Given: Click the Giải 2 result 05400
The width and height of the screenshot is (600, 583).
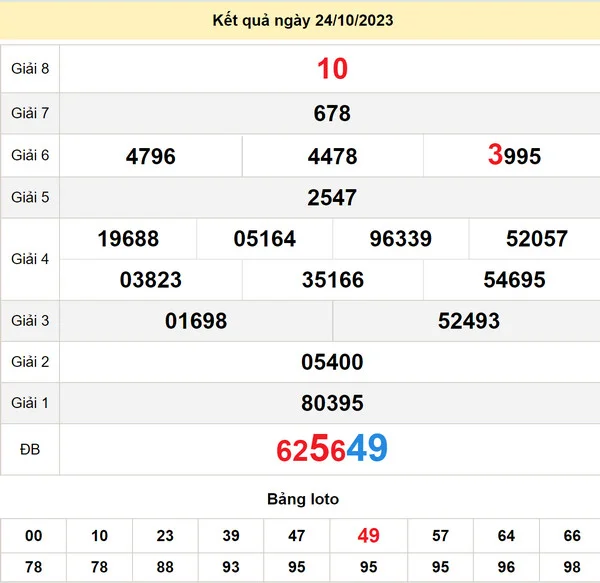Looking at the screenshot, I should pyautogui.click(x=332, y=362).
